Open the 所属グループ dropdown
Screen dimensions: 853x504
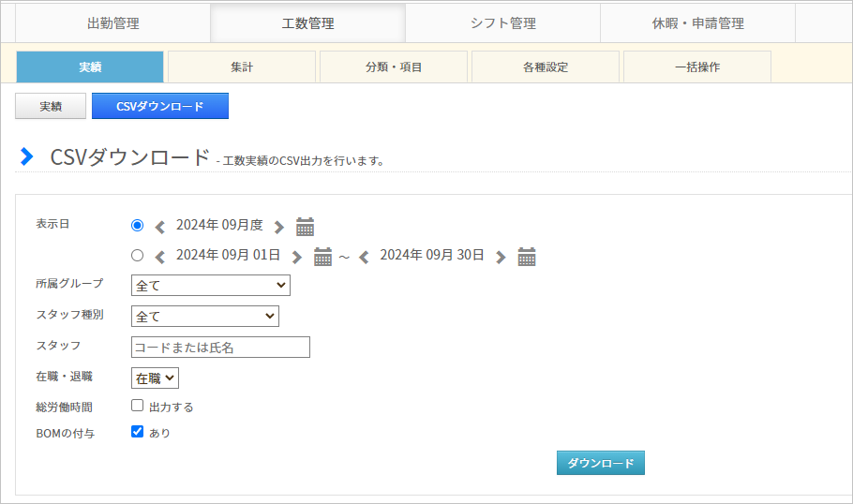(x=211, y=286)
